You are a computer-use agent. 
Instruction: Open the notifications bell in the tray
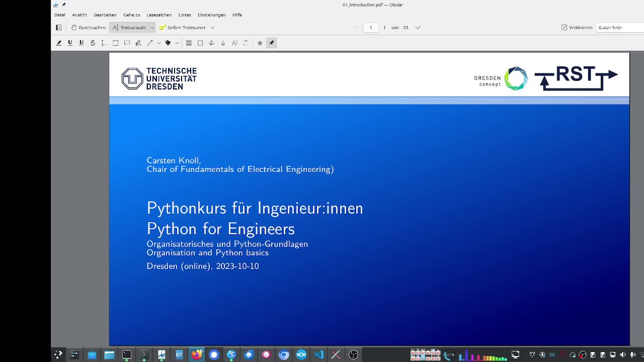point(532,355)
